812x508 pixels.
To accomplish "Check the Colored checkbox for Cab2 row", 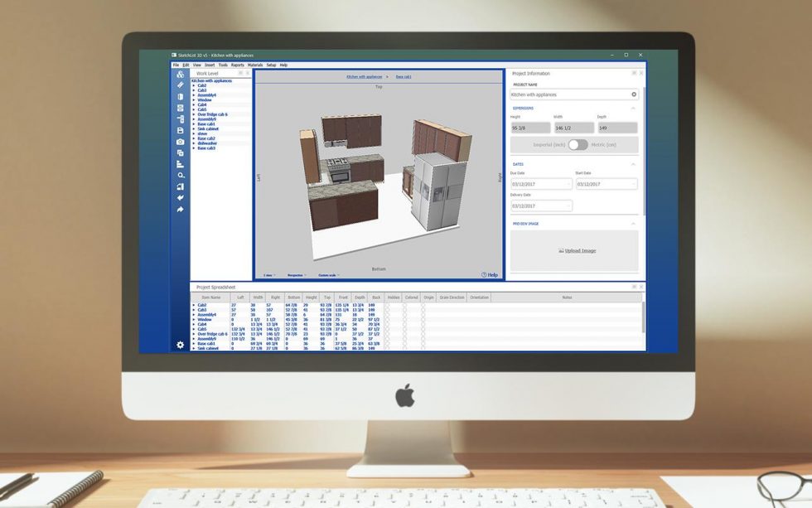I will point(404,305).
